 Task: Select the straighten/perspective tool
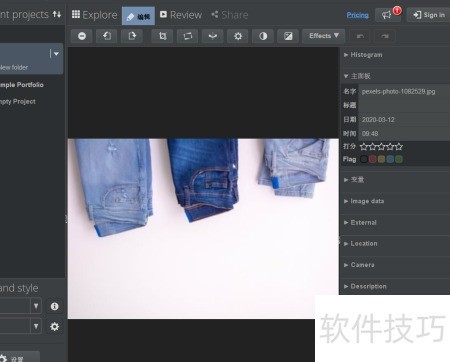tap(188, 36)
